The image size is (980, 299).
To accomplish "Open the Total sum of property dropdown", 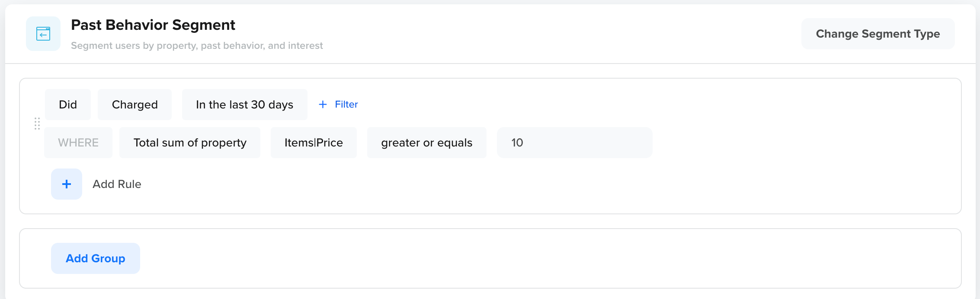I will click(190, 143).
